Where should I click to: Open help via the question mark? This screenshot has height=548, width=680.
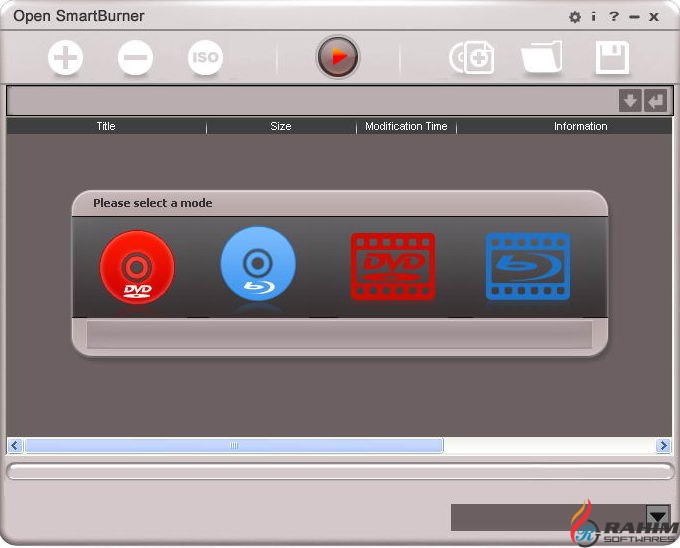click(613, 16)
